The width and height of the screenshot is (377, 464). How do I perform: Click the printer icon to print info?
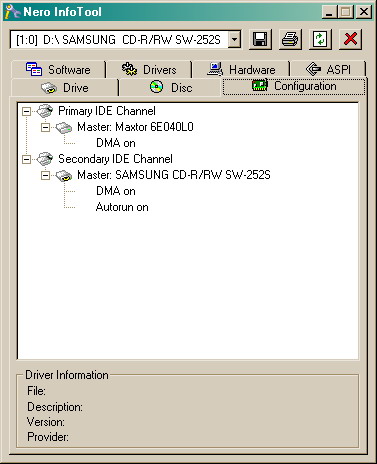(290, 39)
